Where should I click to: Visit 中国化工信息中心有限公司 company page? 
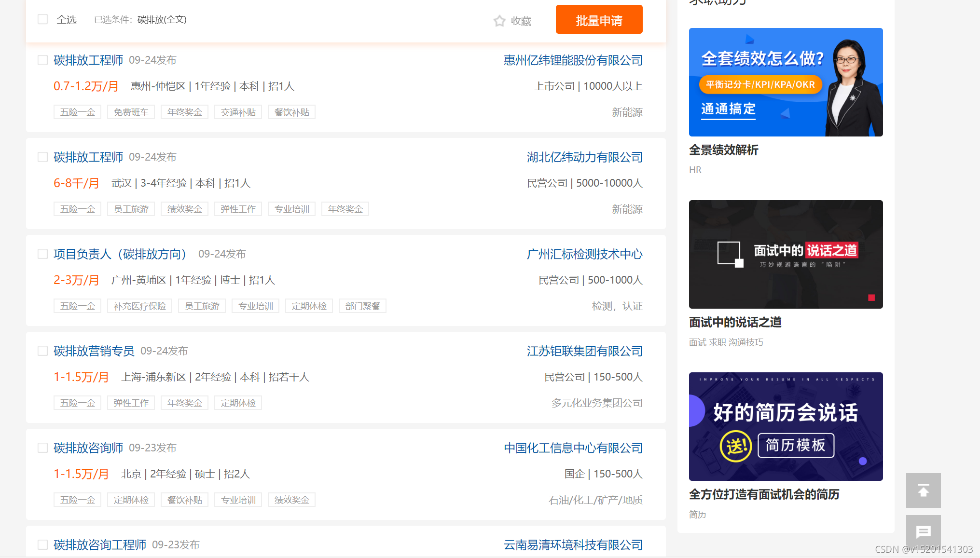click(573, 448)
